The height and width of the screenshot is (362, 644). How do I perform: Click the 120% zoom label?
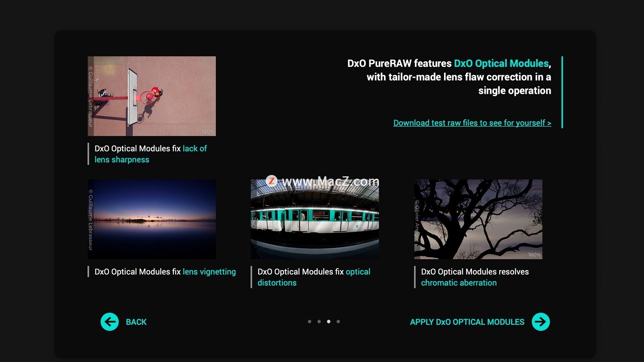click(208, 131)
